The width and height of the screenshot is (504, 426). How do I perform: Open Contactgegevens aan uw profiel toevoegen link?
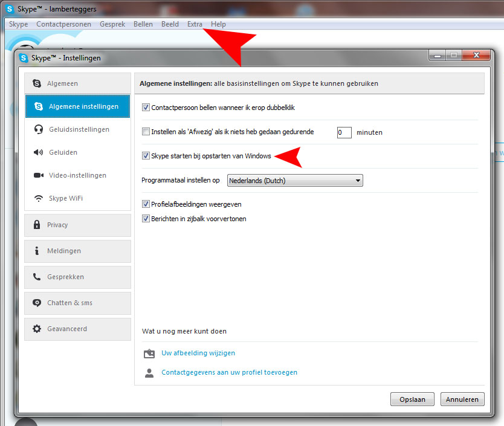[229, 372]
